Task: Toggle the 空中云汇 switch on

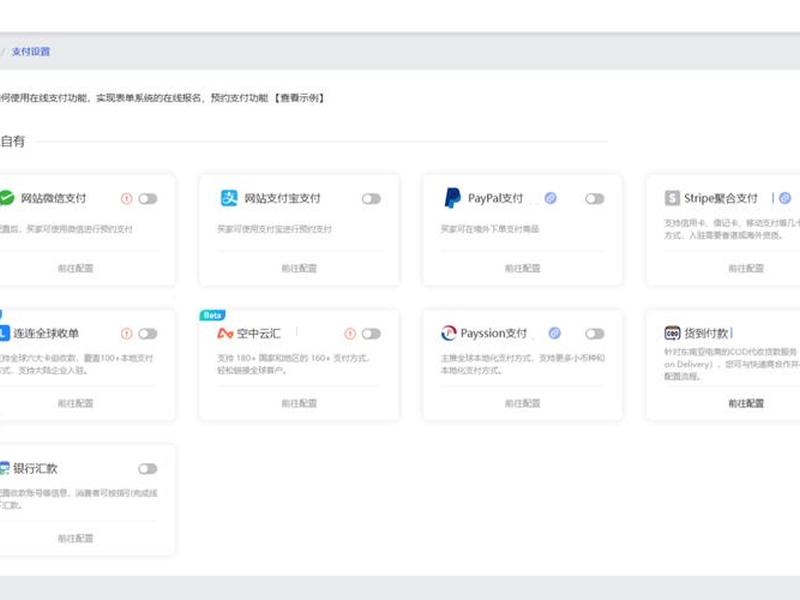Action: 371,334
